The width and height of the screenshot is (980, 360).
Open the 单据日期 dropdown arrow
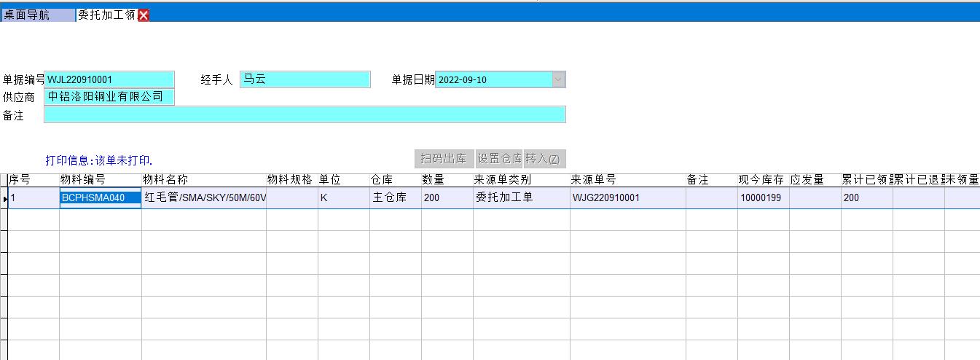tap(558, 79)
